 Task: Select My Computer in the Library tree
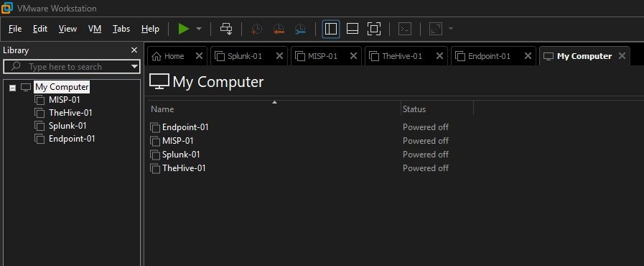click(x=62, y=87)
